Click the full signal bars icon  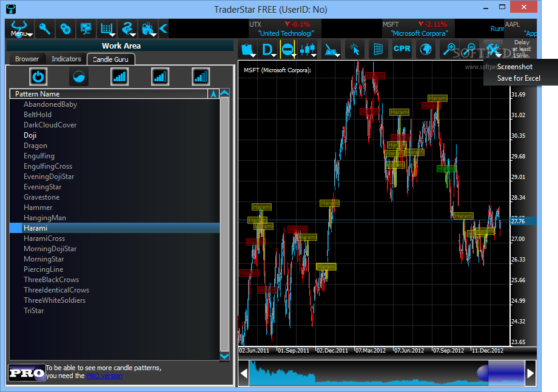point(119,76)
